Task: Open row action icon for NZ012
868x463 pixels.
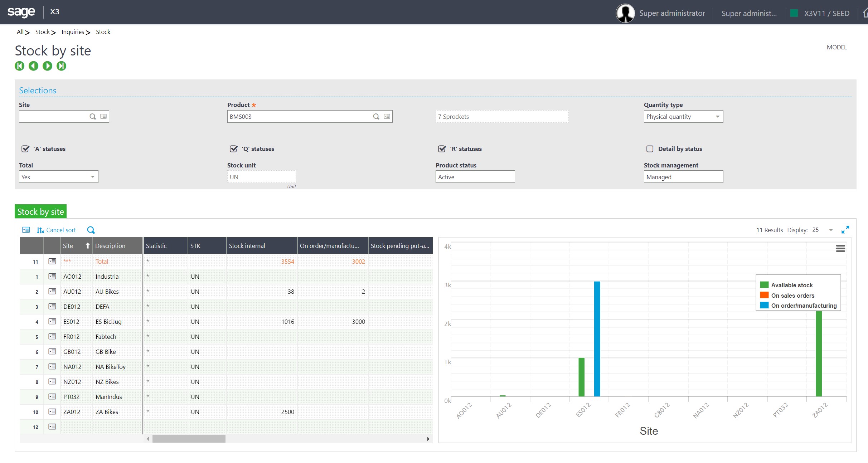Action: pyautogui.click(x=52, y=382)
